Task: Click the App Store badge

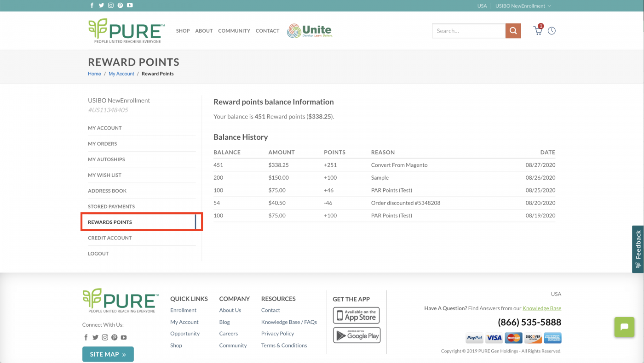Action: pyautogui.click(x=356, y=316)
